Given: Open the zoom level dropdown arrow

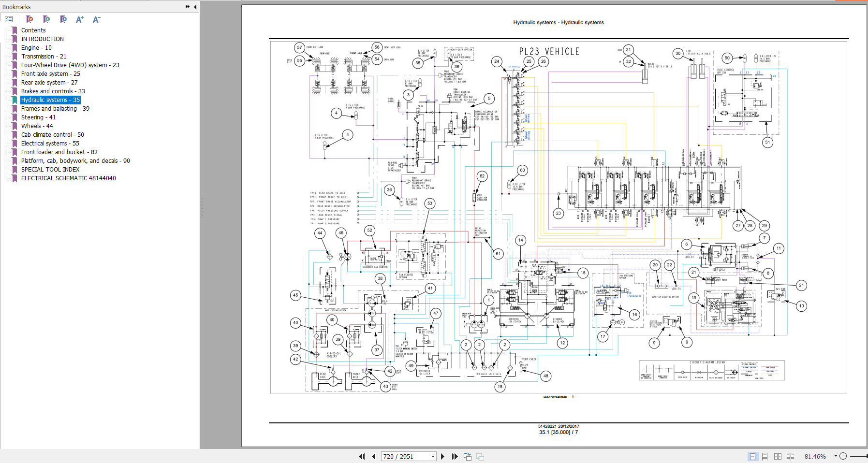Looking at the screenshot, I should (x=836, y=456).
